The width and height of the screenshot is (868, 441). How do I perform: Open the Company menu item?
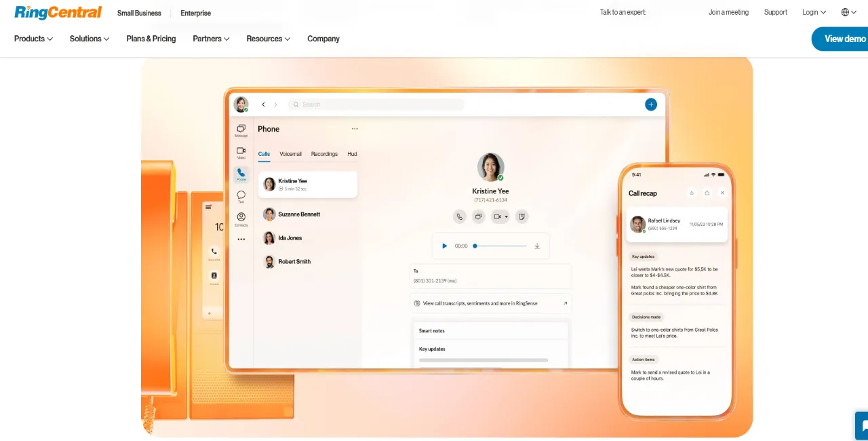click(323, 39)
